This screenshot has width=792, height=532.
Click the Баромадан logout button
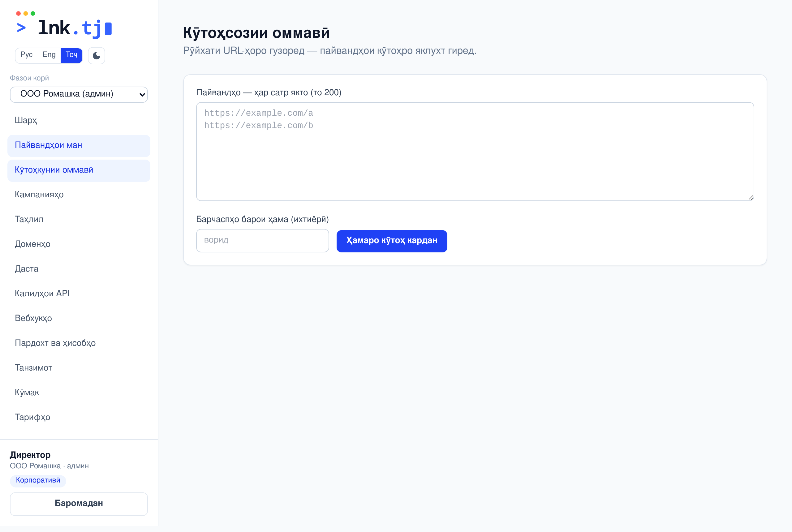[x=79, y=504]
